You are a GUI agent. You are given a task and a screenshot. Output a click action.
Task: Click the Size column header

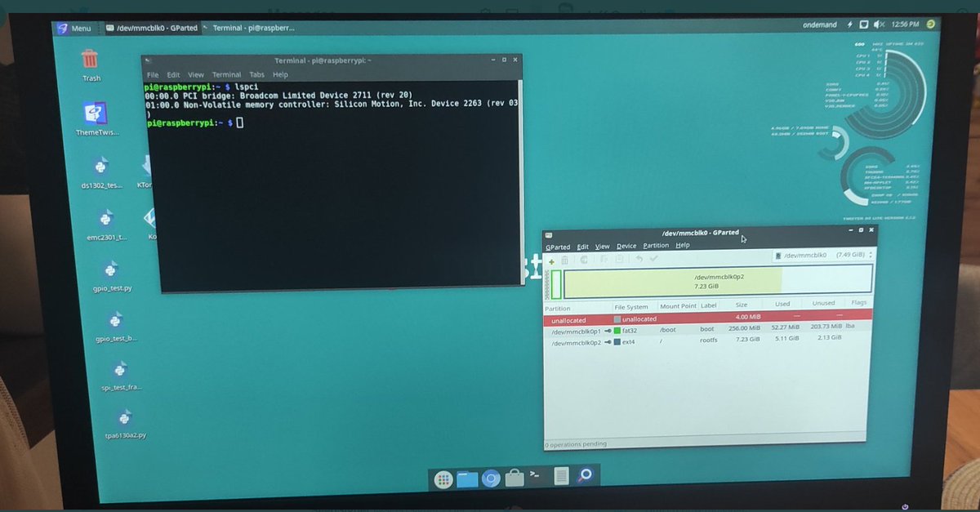point(742,305)
